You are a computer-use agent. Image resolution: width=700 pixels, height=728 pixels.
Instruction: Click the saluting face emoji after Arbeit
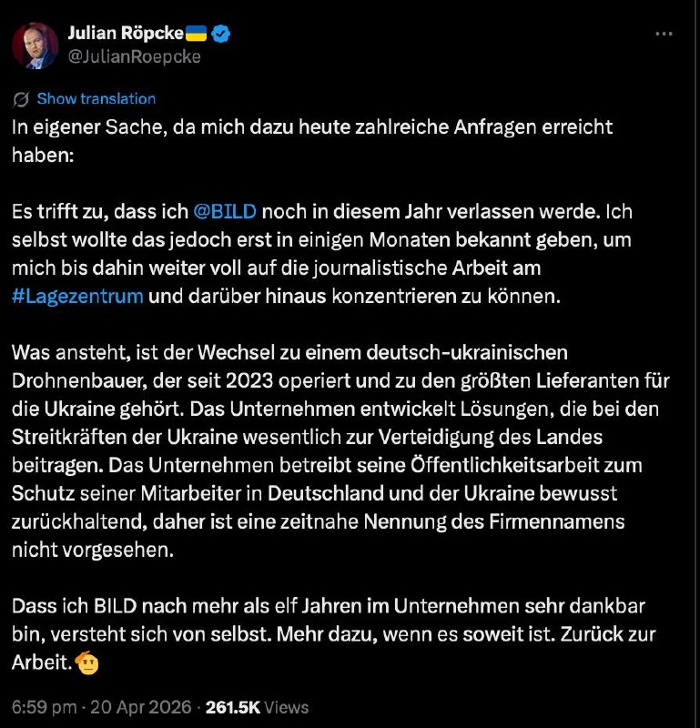click(87, 662)
